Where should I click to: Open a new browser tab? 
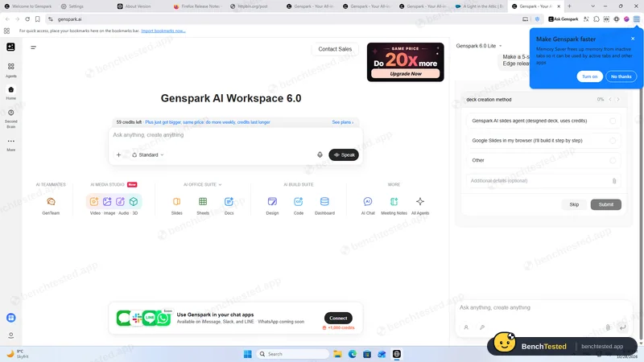(570, 6)
